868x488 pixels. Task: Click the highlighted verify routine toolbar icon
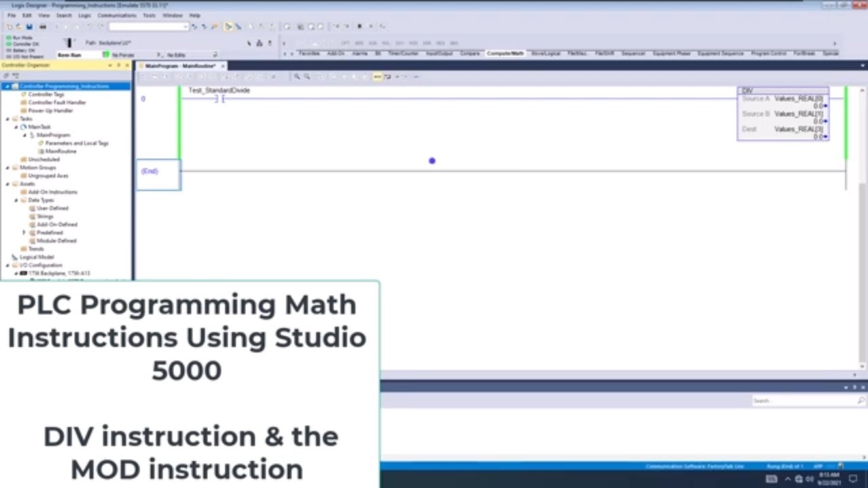(x=229, y=26)
